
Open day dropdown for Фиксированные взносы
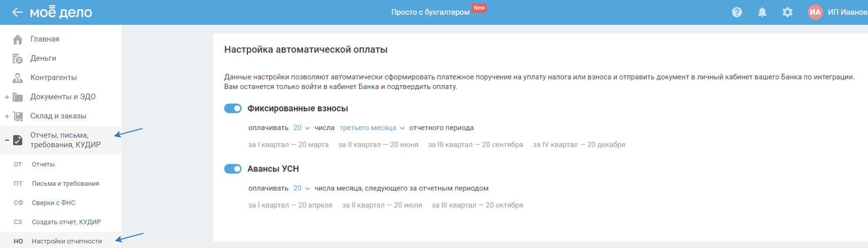[301, 128]
